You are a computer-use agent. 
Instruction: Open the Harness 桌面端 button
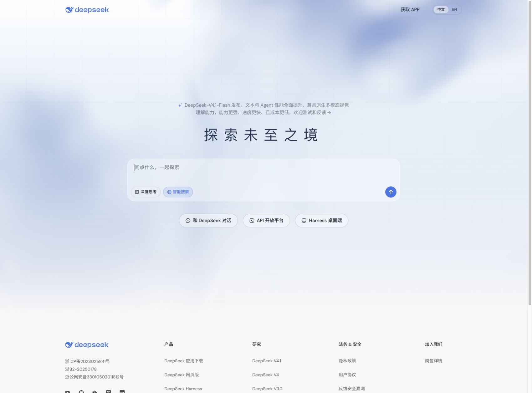[x=321, y=220]
